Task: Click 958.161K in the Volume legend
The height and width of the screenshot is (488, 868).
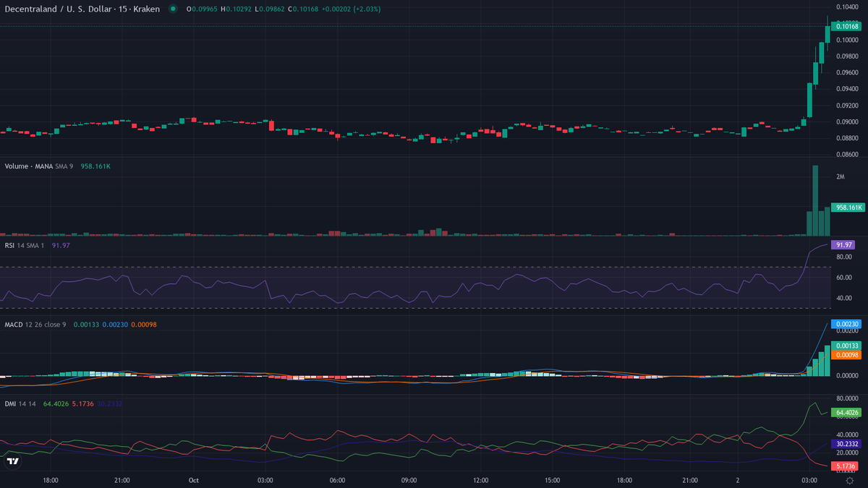Action: point(95,166)
